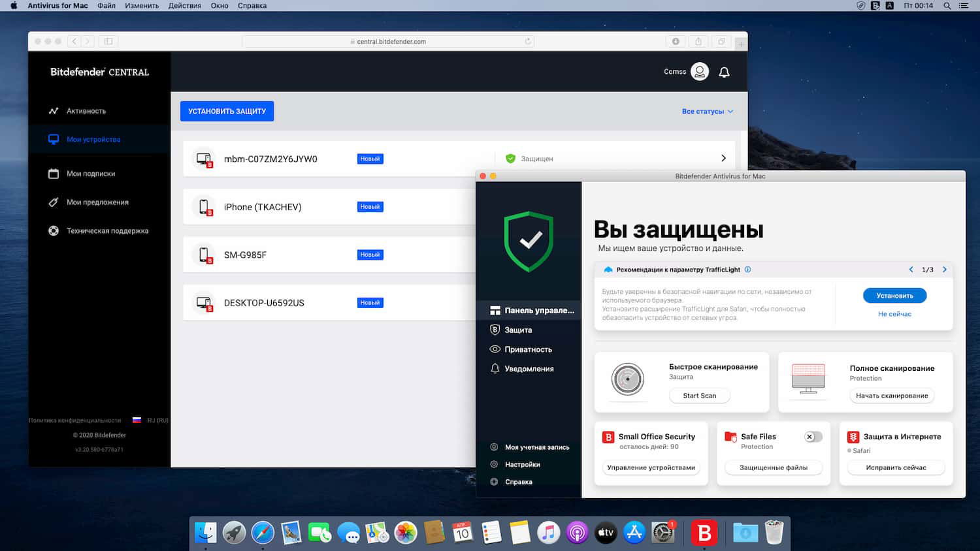Click Политика конфиденциальности at sidebar bottom
Viewport: 980px width, 551px height.
coord(74,420)
